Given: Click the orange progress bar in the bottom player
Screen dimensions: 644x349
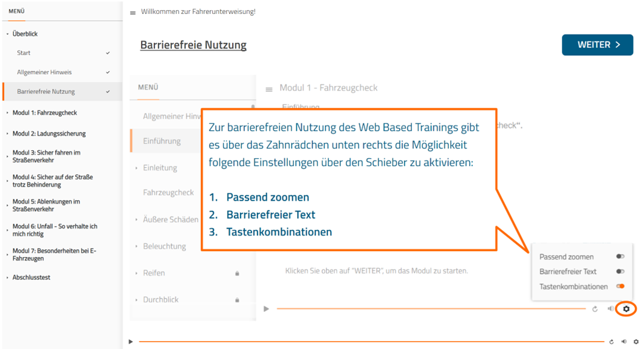Looking at the screenshot, I should click(371, 342).
